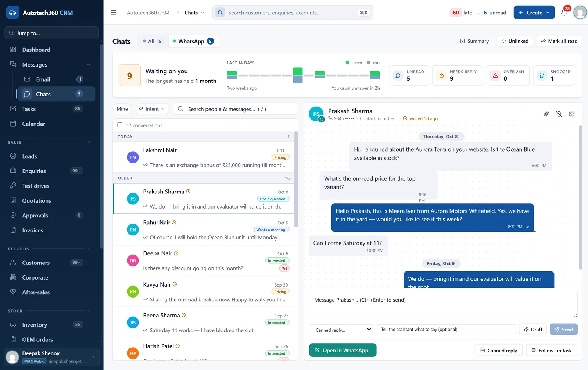Click Mark all read
The image size is (588, 370).
559,41
